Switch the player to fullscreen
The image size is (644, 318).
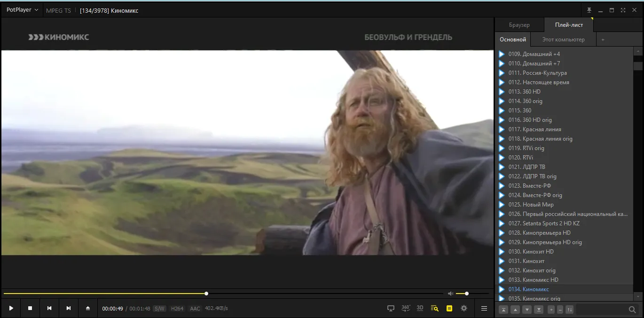click(x=623, y=10)
